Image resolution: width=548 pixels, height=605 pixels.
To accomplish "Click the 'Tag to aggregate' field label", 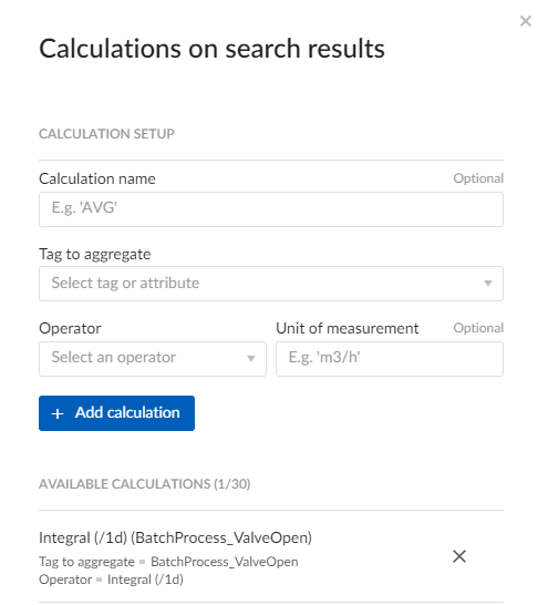I will [95, 254].
